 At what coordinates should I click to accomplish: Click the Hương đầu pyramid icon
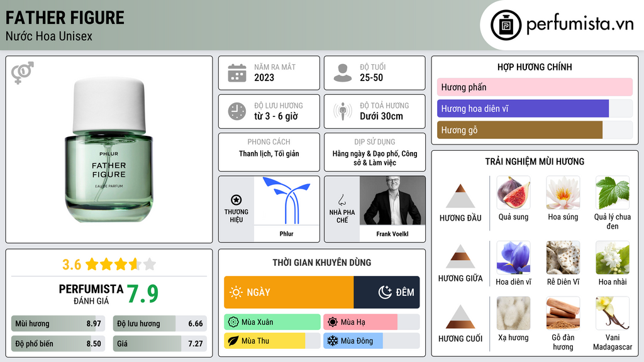pos(460,196)
